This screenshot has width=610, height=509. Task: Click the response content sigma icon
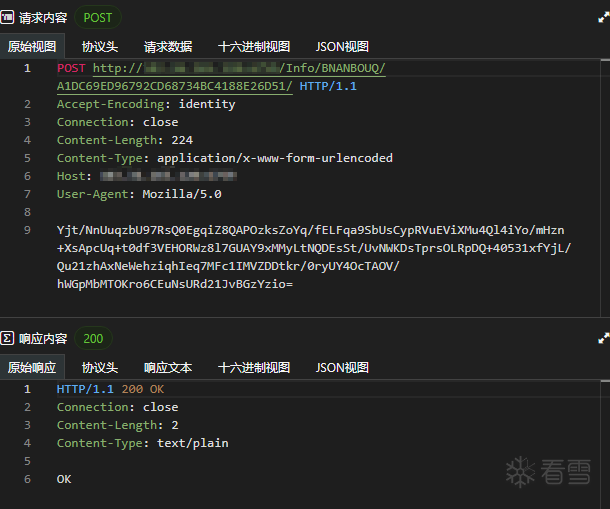(7, 339)
